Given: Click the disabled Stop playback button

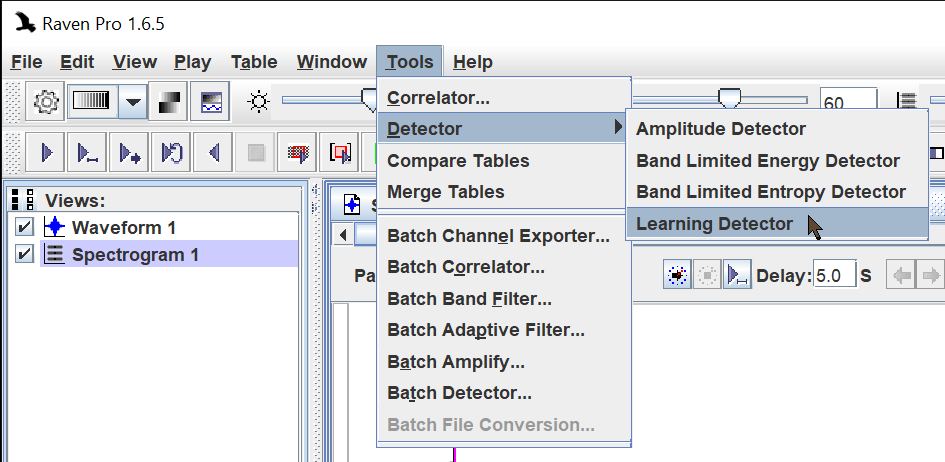Looking at the screenshot, I should [256, 153].
